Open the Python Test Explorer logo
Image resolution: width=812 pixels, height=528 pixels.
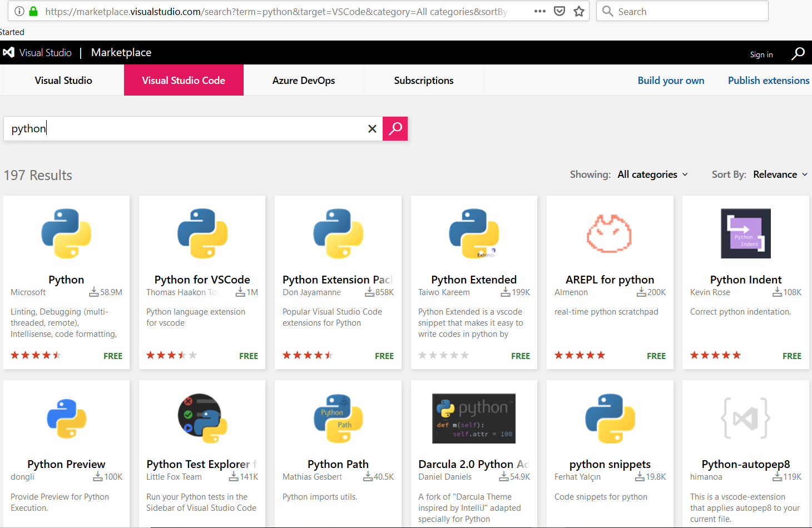pyautogui.click(x=202, y=419)
